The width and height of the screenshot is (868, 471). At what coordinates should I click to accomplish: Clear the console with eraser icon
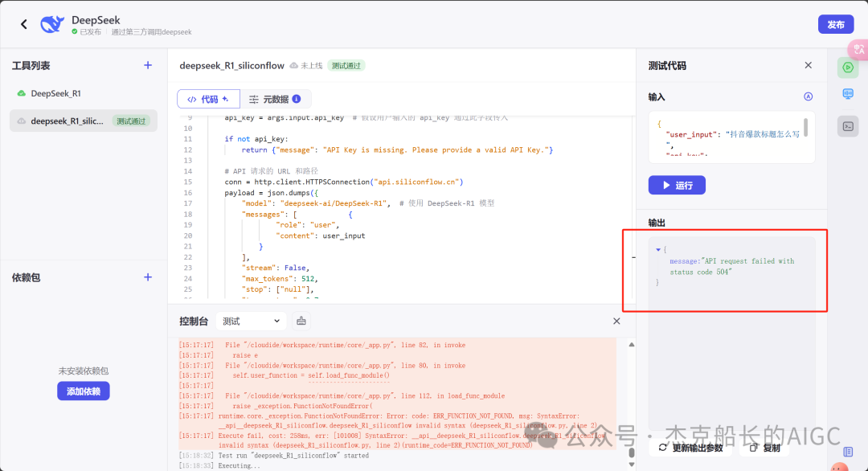pyautogui.click(x=301, y=321)
